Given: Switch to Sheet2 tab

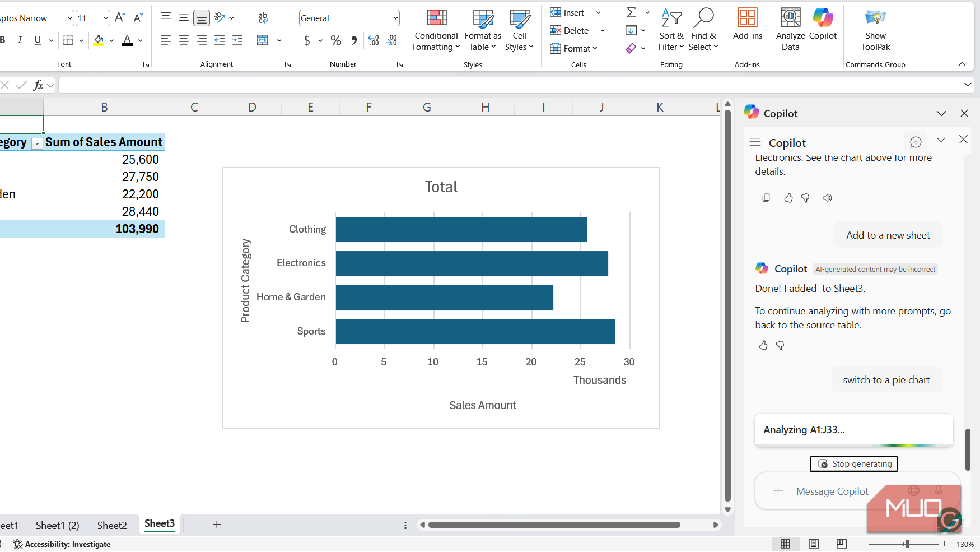Looking at the screenshot, I should (x=112, y=525).
